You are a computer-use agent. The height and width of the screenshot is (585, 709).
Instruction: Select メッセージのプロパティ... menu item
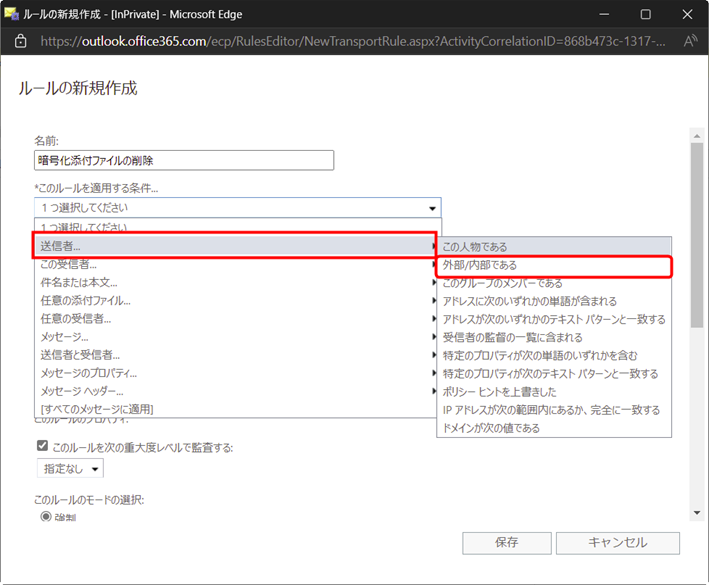click(235, 373)
